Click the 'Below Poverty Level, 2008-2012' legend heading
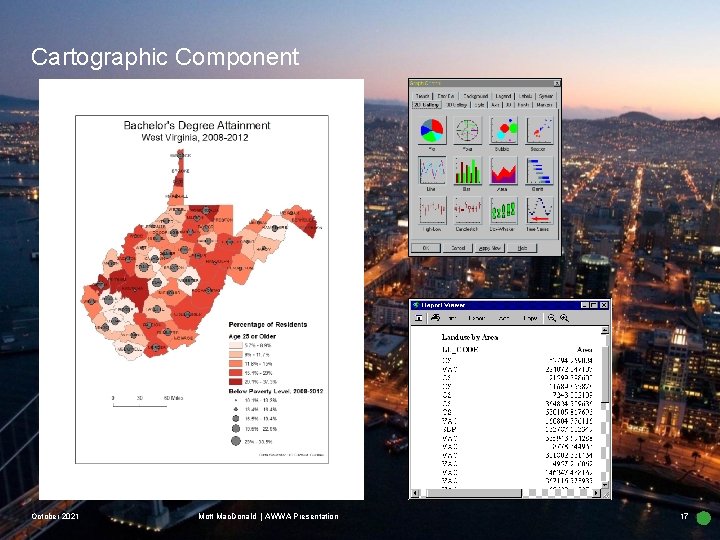The image size is (720, 540). click(x=276, y=391)
